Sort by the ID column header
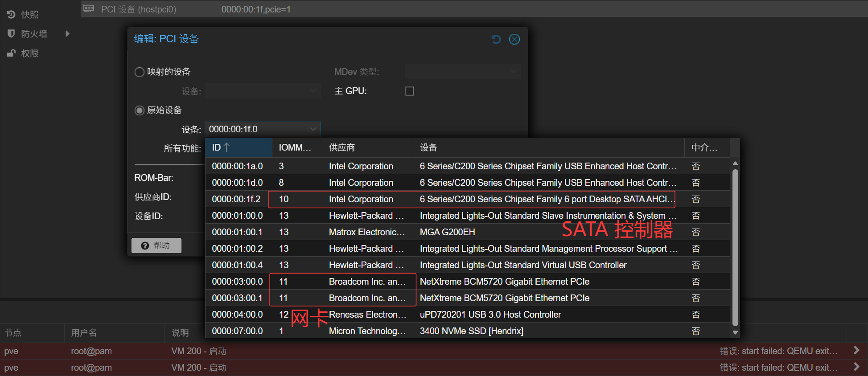 tap(238, 147)
